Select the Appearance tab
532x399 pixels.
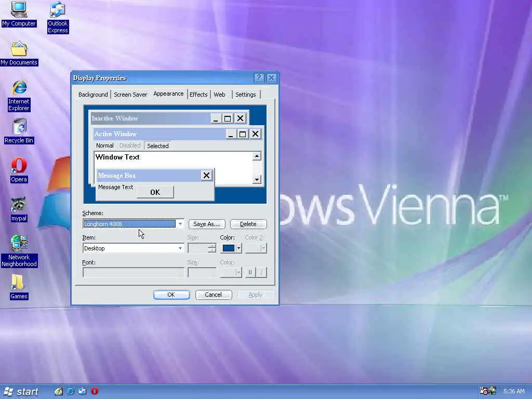point(168,94)
